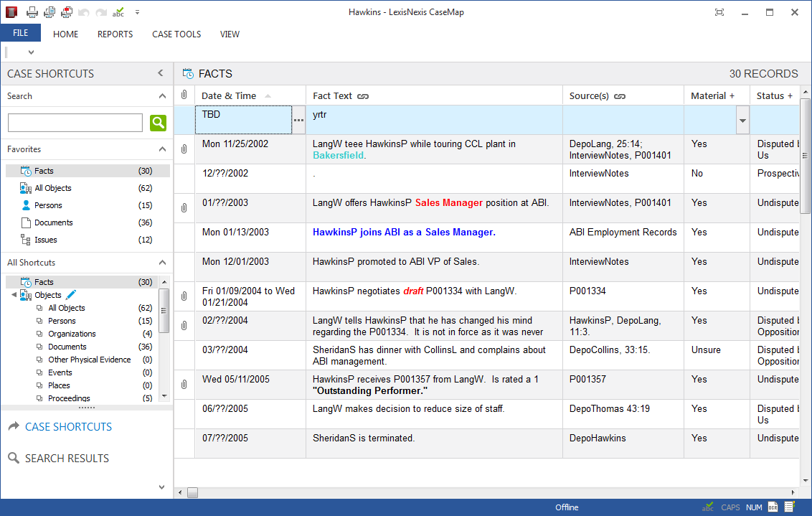Switch to the HOME ribbon tab
Screen dimensions: 812x516
point(66,34)
